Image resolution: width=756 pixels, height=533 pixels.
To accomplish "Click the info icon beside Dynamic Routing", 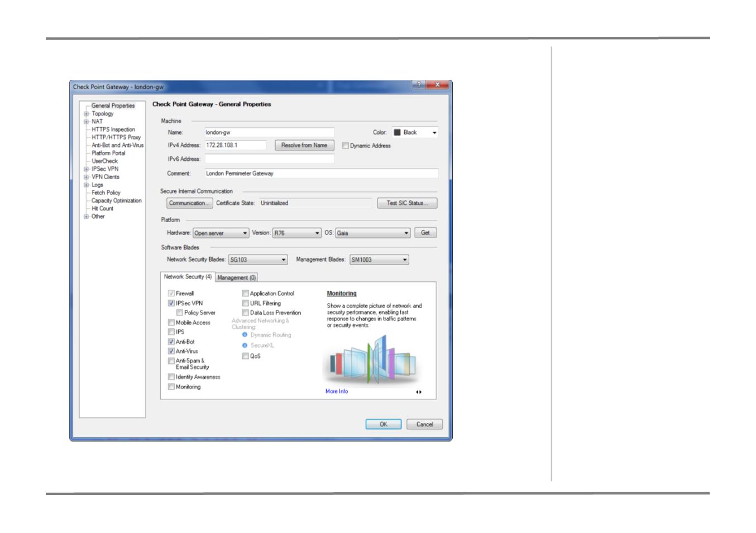I will click(245, 335).
